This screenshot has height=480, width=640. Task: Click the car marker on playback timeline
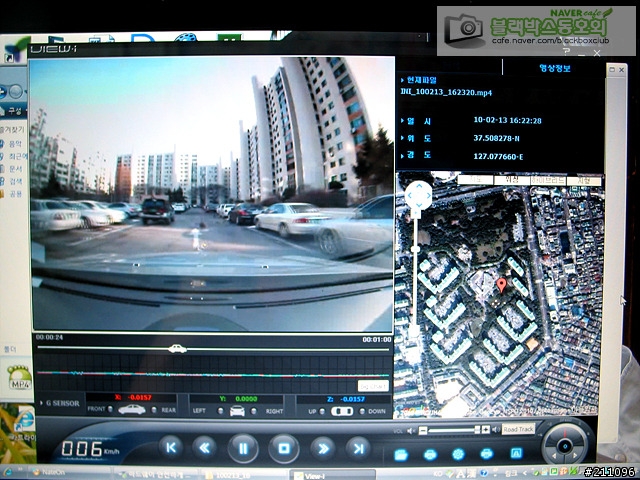pyautogui.click(x=178, y=349)
